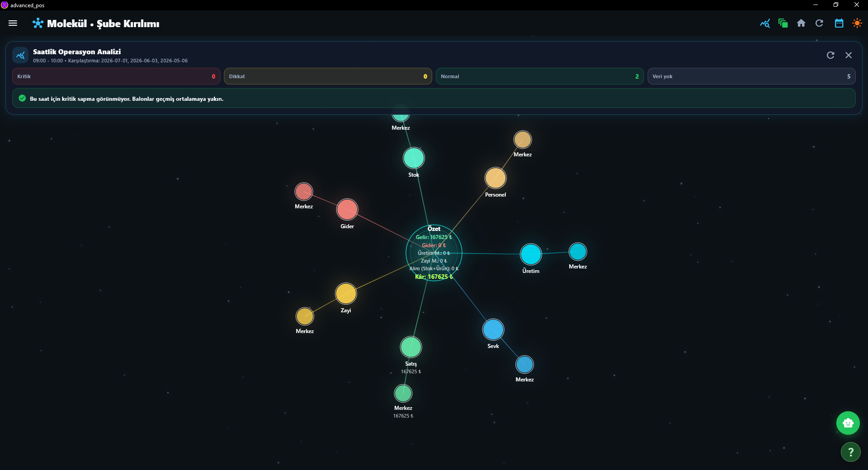This screenshot has width=868, height=470.
Task: Click the 'Gelir: 167625 ₺' text in Özet
Action: tap(434, 237)
